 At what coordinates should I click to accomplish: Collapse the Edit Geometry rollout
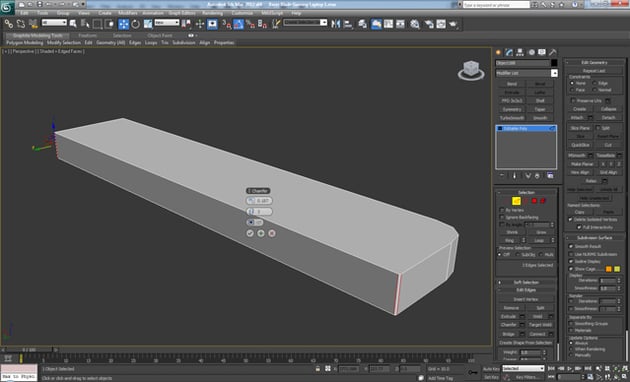(x=595, y=62)
